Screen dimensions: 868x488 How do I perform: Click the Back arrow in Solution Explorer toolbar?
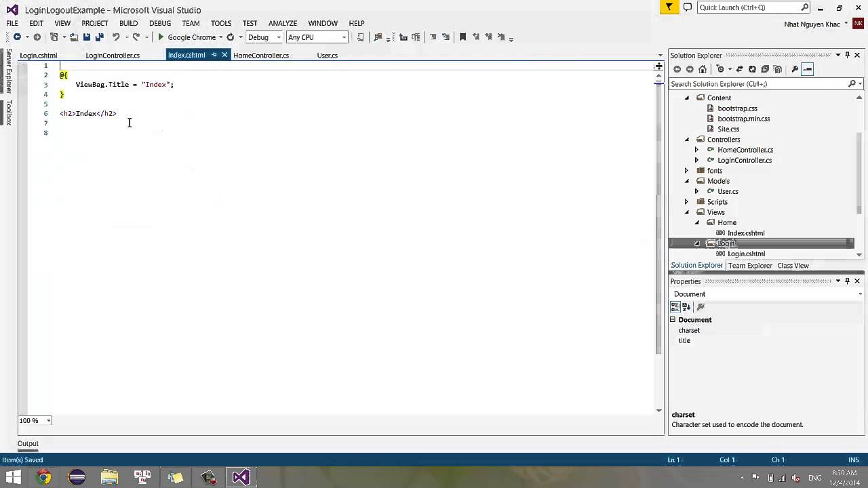[677, 69]
